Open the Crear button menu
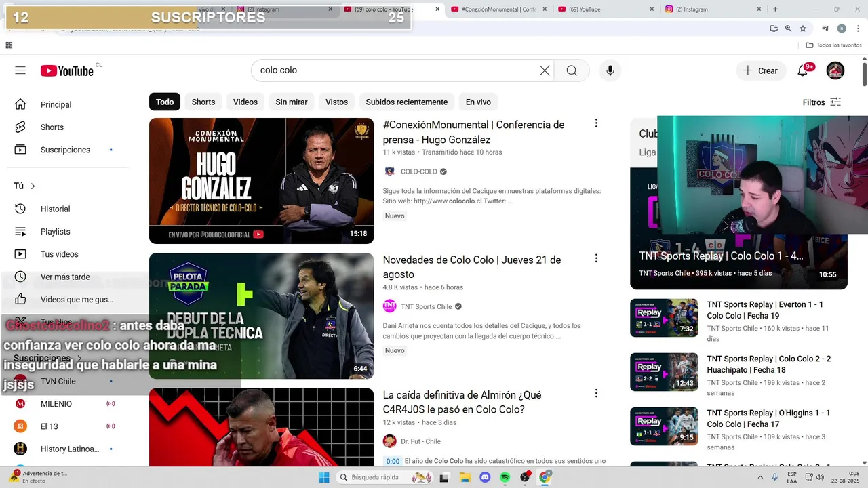Image resolution: width=868 pixels, height=488 pixels. point(761,70)
